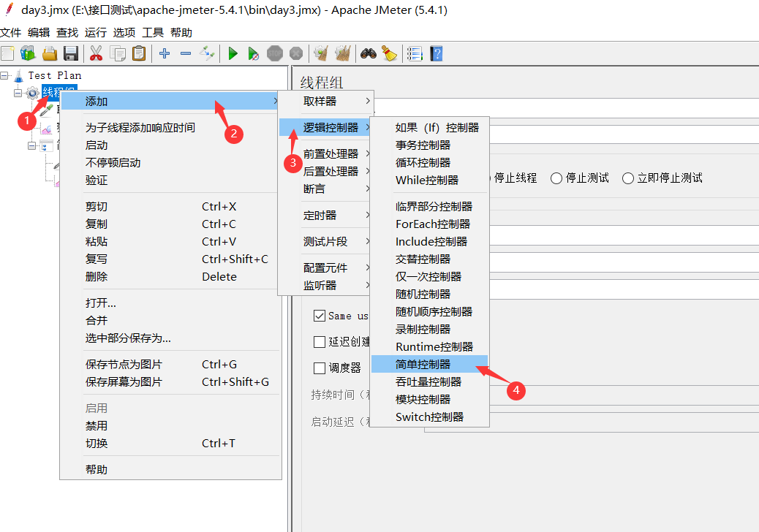Viewport: 759px width, 532px height.
Task: Click the Toggle enable/disable icon
Action: (207, 53)
